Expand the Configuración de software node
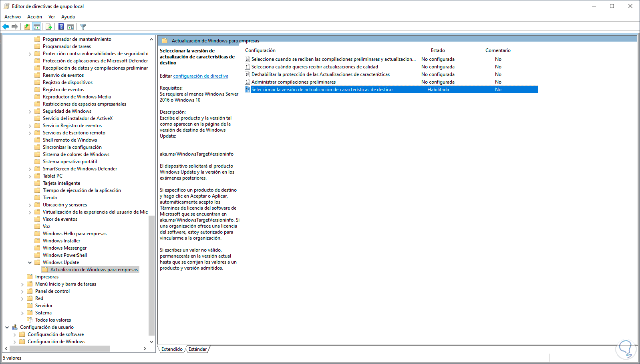 14,335
